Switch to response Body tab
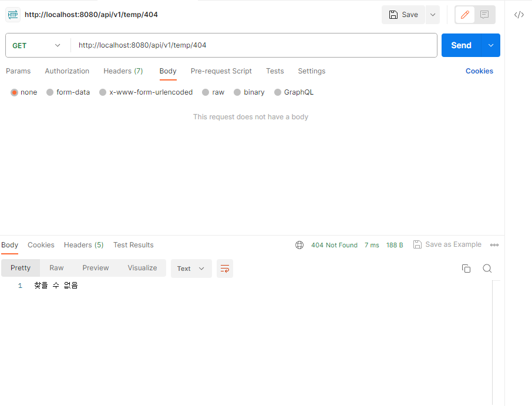This screenshot has height=406, width=532. (x=9, y=245)
